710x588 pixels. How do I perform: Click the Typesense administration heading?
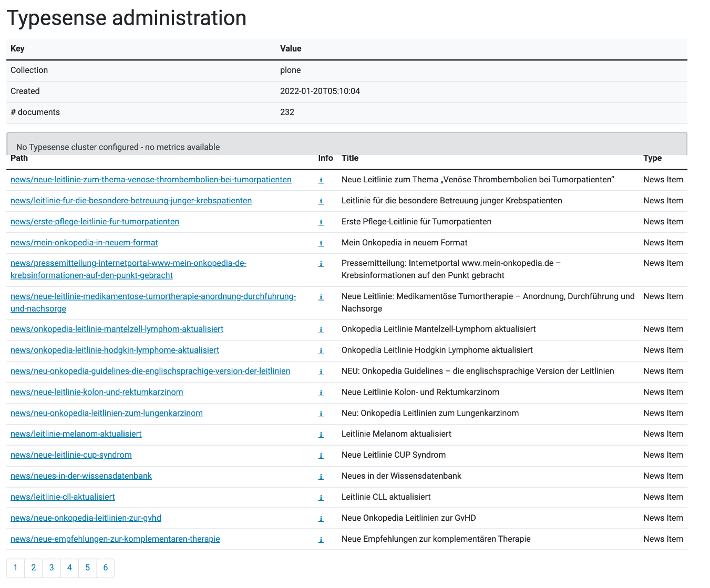coord(127,18)
